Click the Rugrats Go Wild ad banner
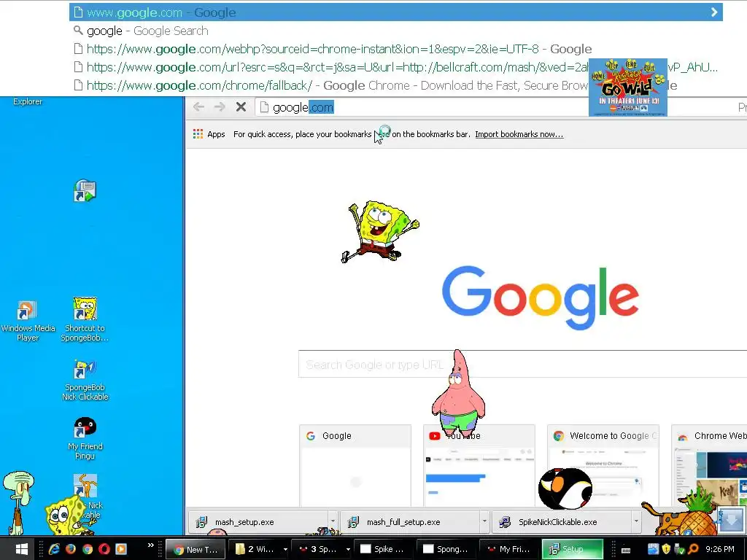Image resolution: width=747 pixels, height=560 pixels. coord(628,87)
